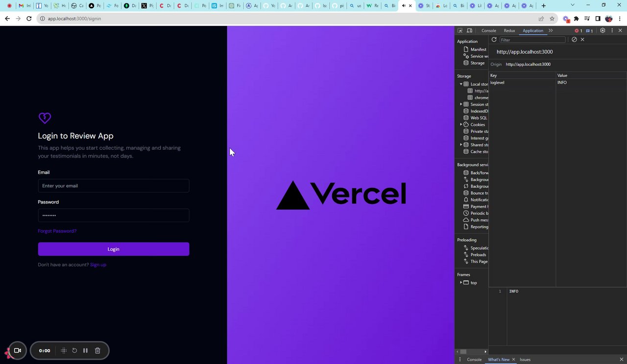Select the element inspector tool in DevTools
This screenshot has width=627, height=364.
(x=460, y=30)
